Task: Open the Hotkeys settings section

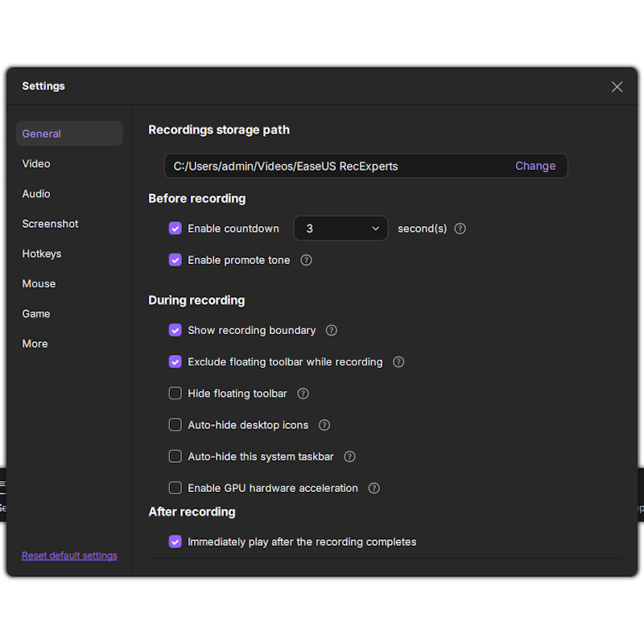Action: click(x=42, y=254)
